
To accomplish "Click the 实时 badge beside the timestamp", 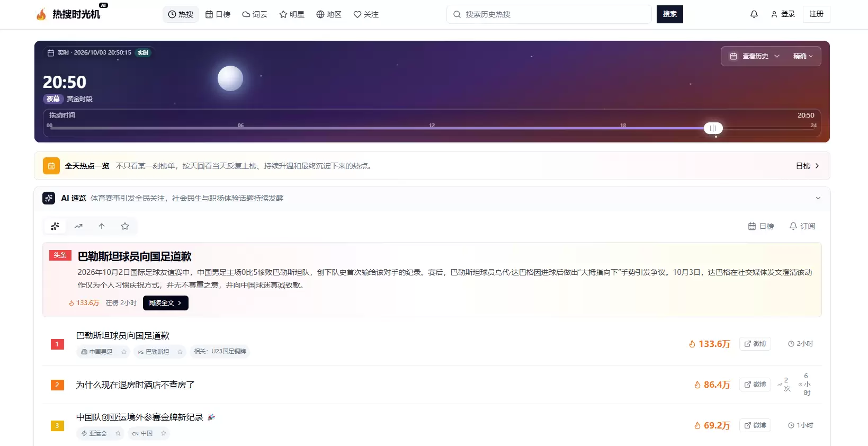I will pyautogui.click(x=143, y=53).
